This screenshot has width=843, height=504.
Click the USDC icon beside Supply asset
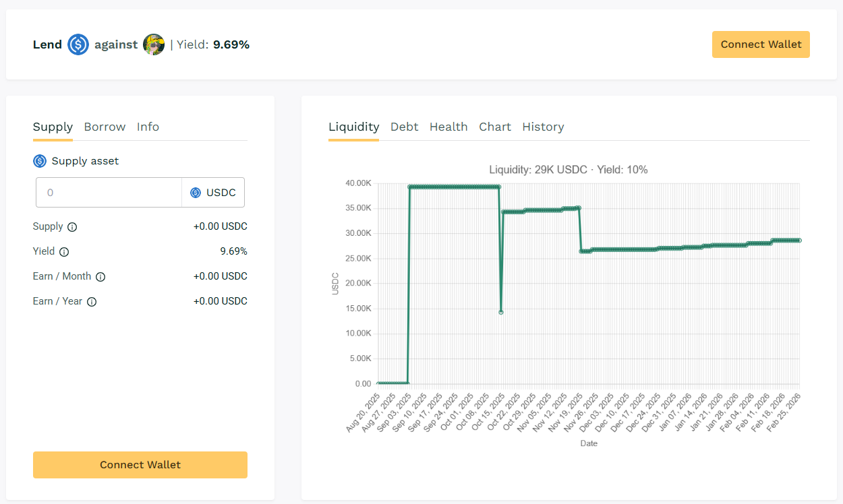(40, 161)
